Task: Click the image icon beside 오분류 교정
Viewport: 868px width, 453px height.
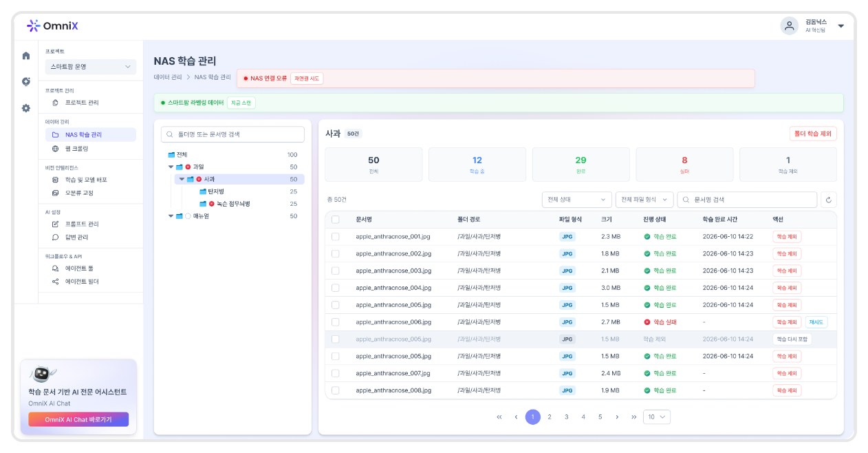Action: (x=56, y=193)
